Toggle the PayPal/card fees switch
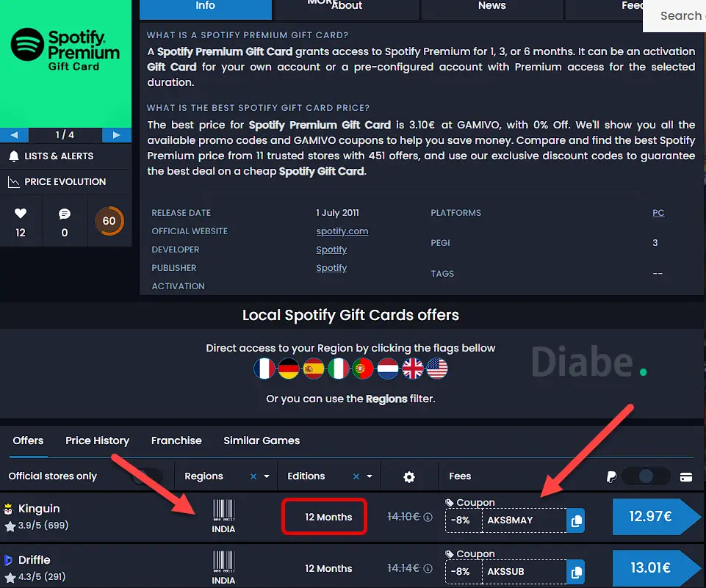 point(646,476)
